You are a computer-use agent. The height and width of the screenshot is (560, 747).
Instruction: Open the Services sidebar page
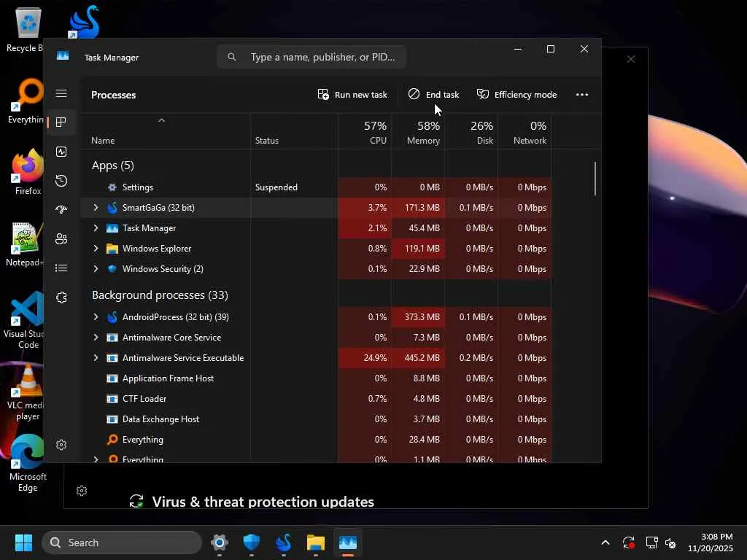(61, 297)
